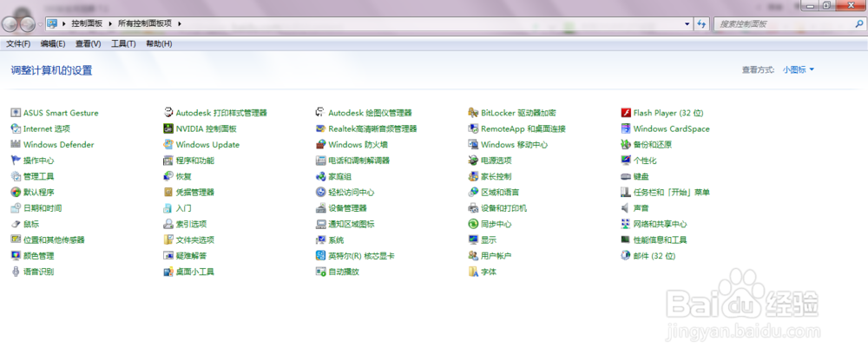Open the 编辑(E) menu

(x=53, y=43)
